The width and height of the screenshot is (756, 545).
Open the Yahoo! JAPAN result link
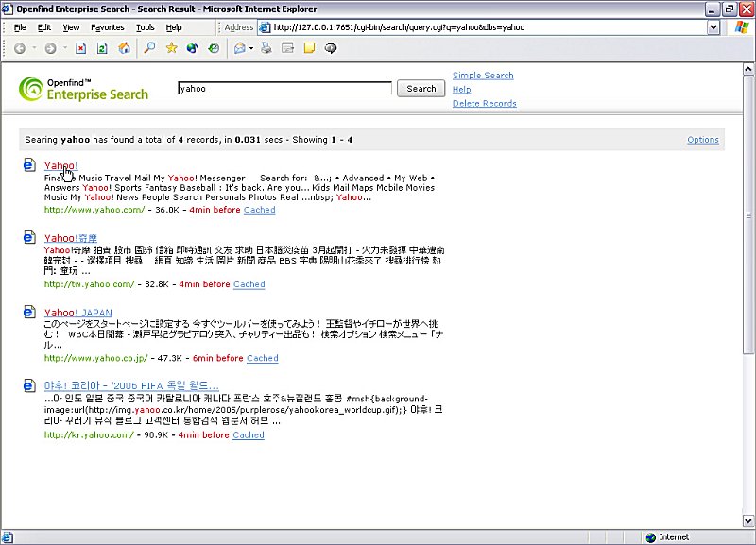click(x=78, y=313)
